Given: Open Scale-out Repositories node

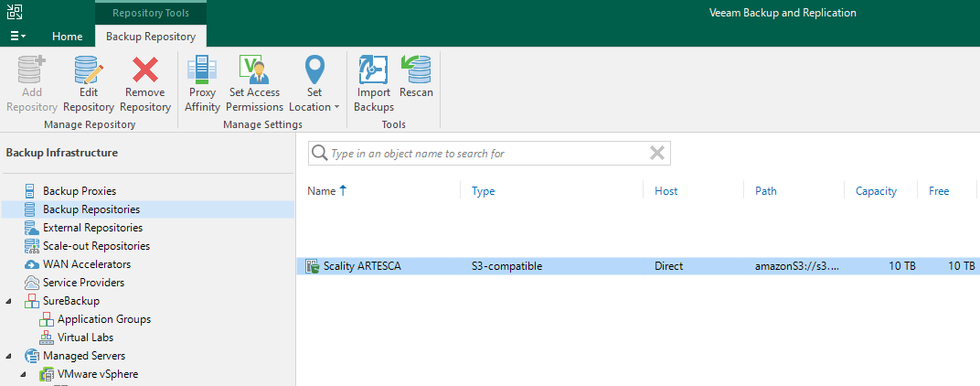Looking at the screenshot, I should [96, 246].
